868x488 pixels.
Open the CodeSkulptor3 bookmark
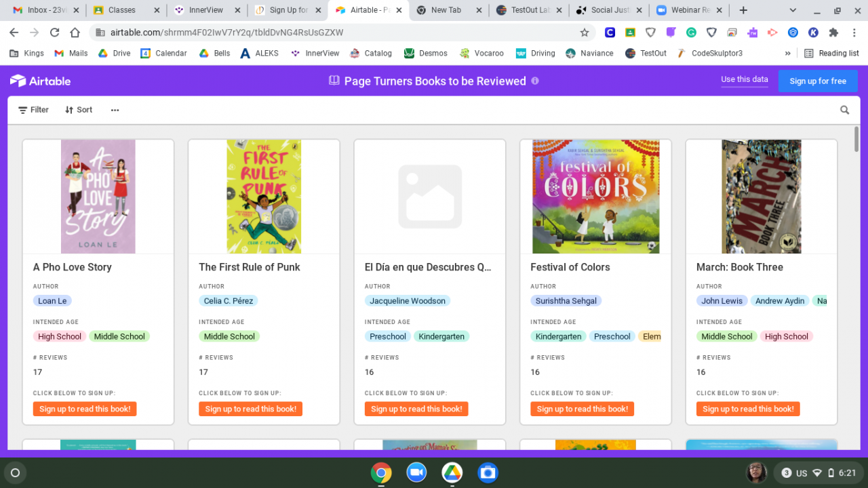click(709, 53)
